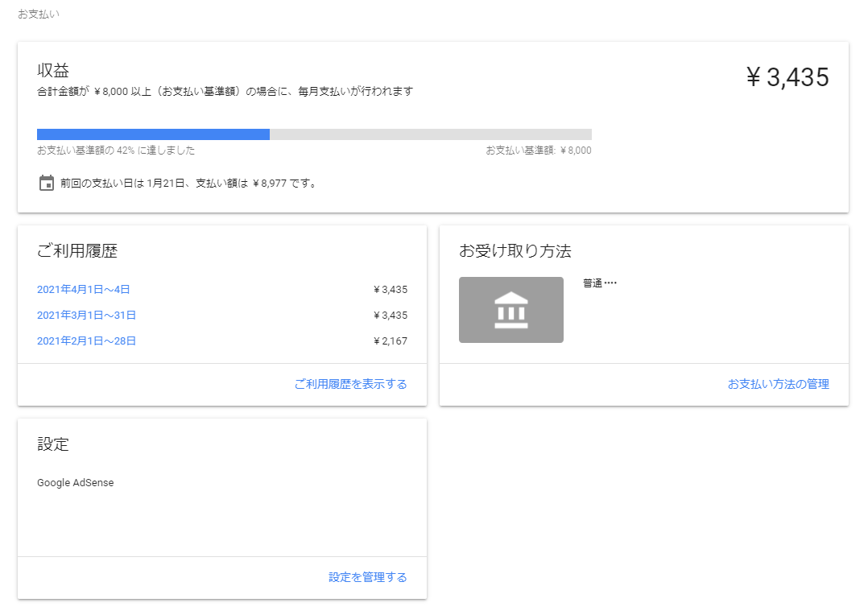Click the ¥2,167 February amount

[391, 341]
